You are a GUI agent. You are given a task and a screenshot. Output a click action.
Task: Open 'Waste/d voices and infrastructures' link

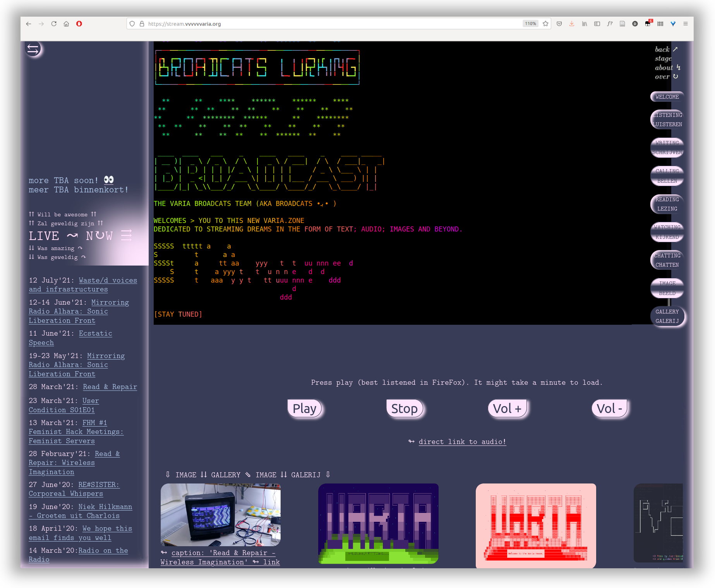83,285
